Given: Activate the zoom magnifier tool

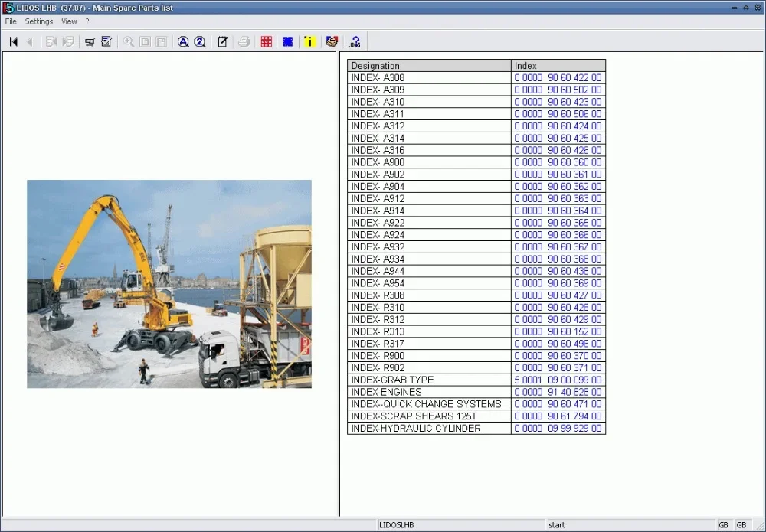Looking at the screenshot, I should [x=128, y=41].
